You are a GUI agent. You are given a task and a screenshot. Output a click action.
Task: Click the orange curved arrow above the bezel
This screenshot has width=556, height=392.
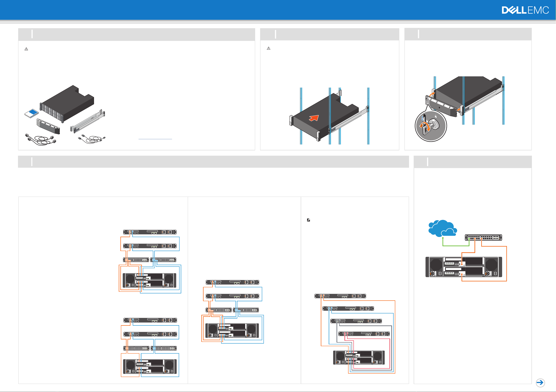tap(432, 94)
